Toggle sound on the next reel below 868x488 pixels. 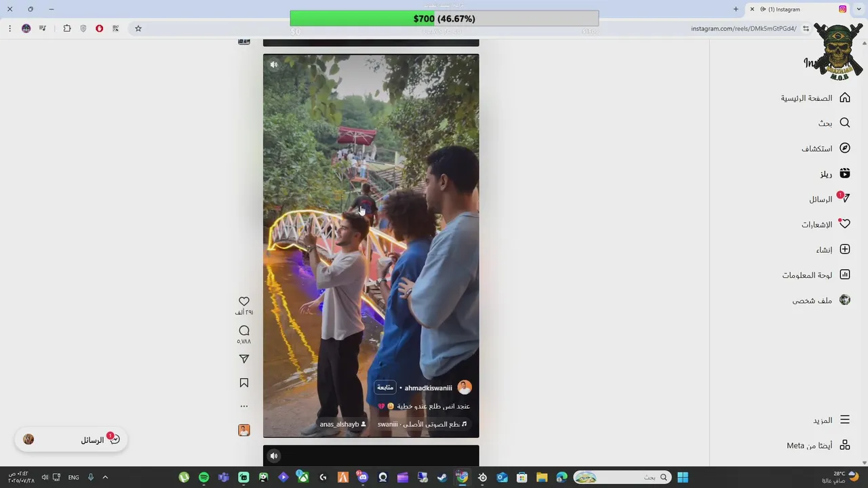tap(274, 455)
